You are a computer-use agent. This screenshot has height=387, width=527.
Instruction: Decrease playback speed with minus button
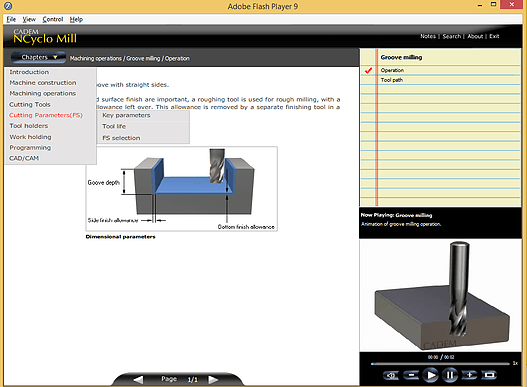tap(411, 375)
